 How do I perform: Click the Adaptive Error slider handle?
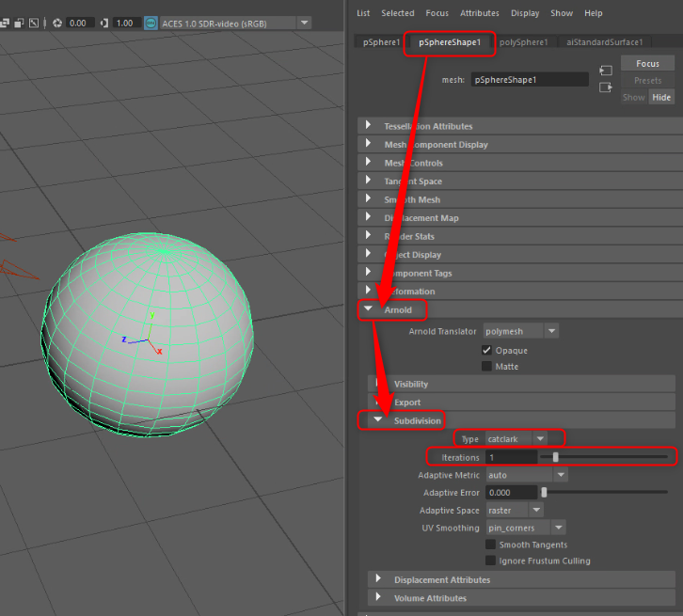coord(544,492)
